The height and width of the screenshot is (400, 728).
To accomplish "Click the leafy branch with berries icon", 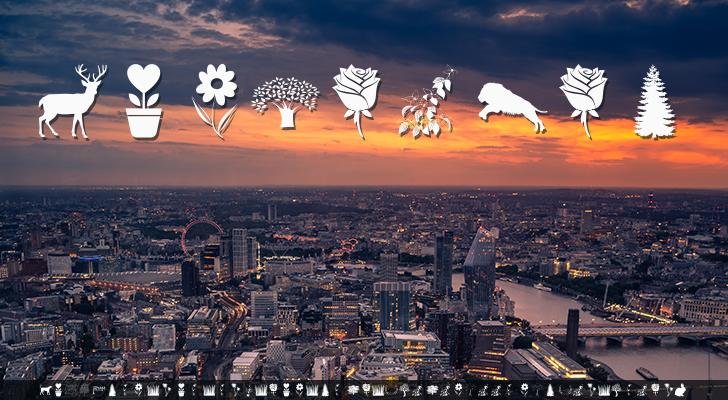I will coord(427,105).
